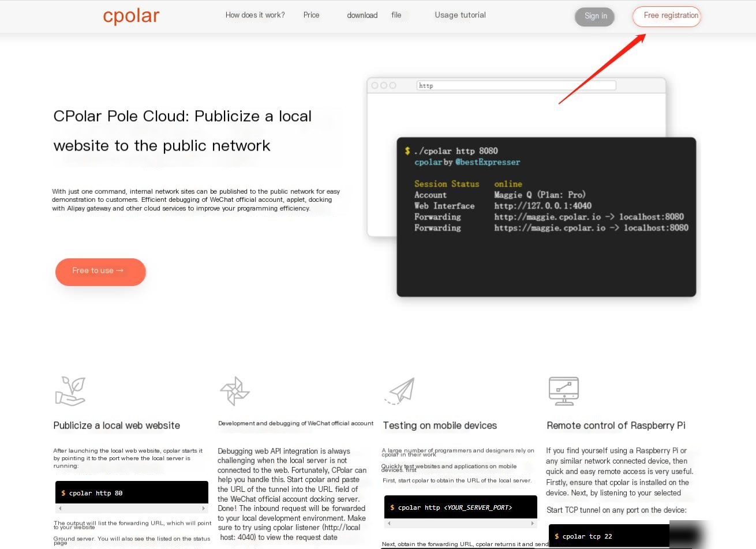756x549 pixels.
Task: Open the 'How does it work?' menu item
Action: point(255,15)
